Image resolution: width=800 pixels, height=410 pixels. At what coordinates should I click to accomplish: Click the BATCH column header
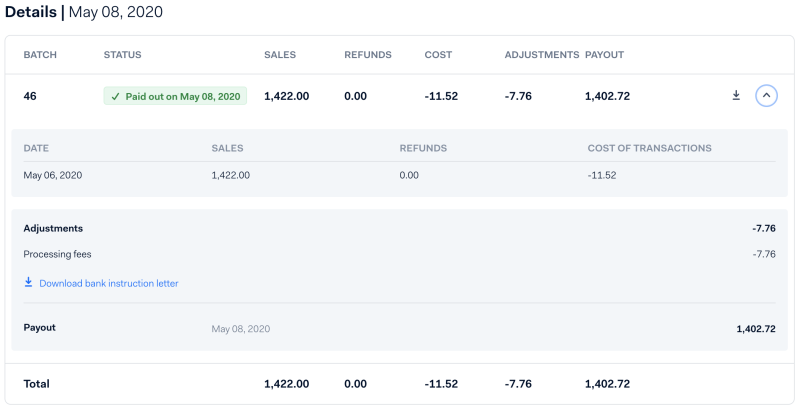click(40, 55)
